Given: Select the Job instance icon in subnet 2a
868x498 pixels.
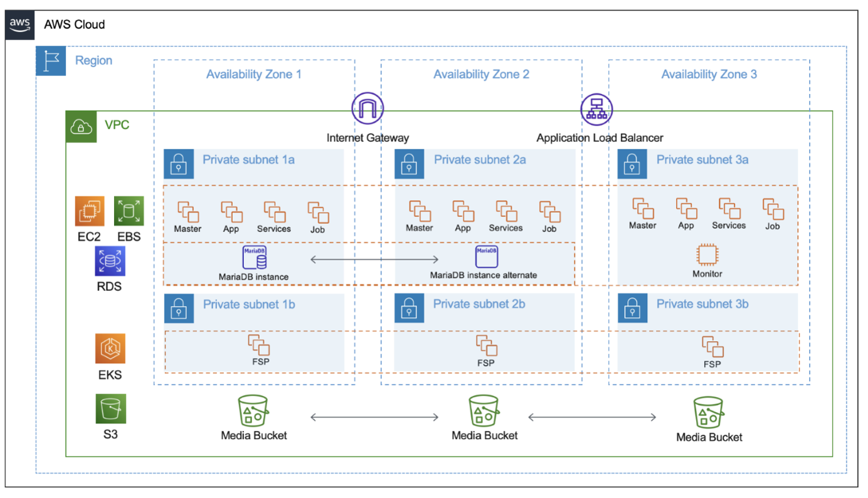Looking at the screenshot, I should pyautogui.click(x=549, y=211).
